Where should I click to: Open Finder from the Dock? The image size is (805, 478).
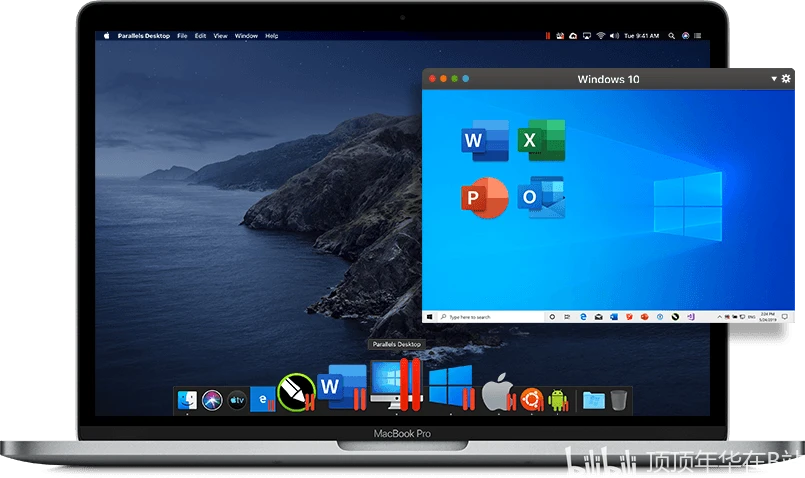(187, 400)
